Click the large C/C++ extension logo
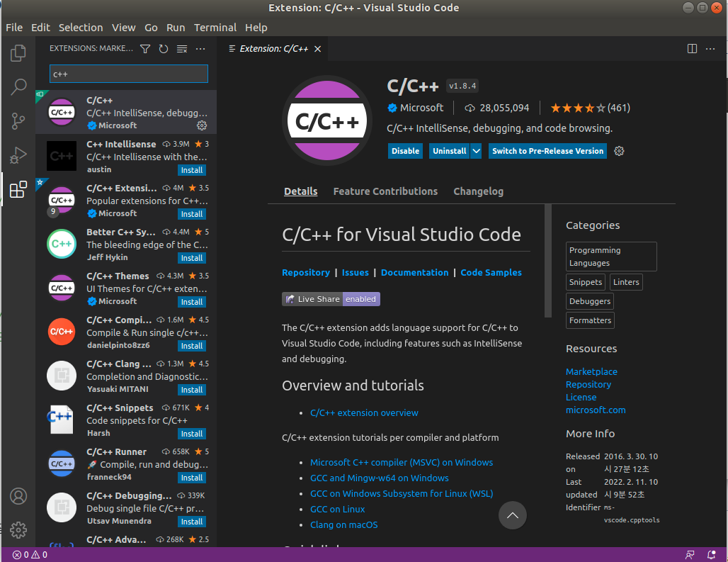 [327, 120]
